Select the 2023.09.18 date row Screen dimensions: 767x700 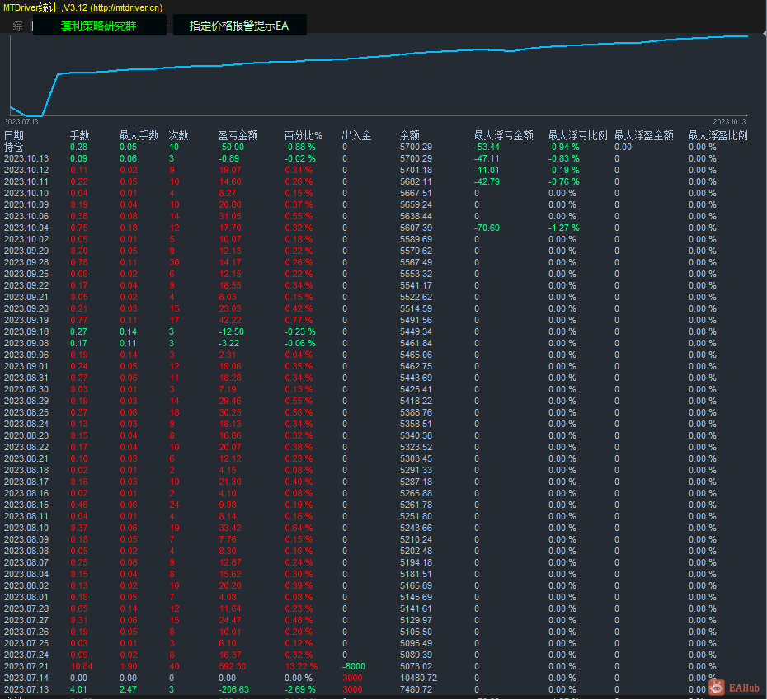pos(26,331)
